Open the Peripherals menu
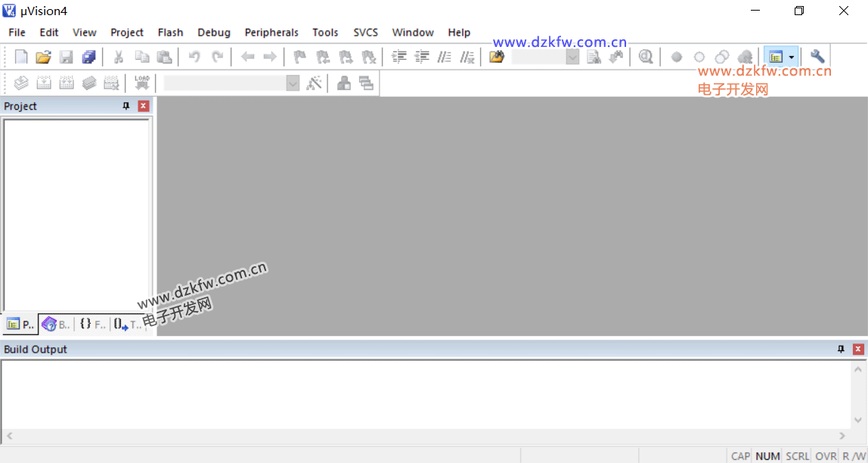Image resolution: width=868 pixels, height=463 pixels. (x=271, y=33)
